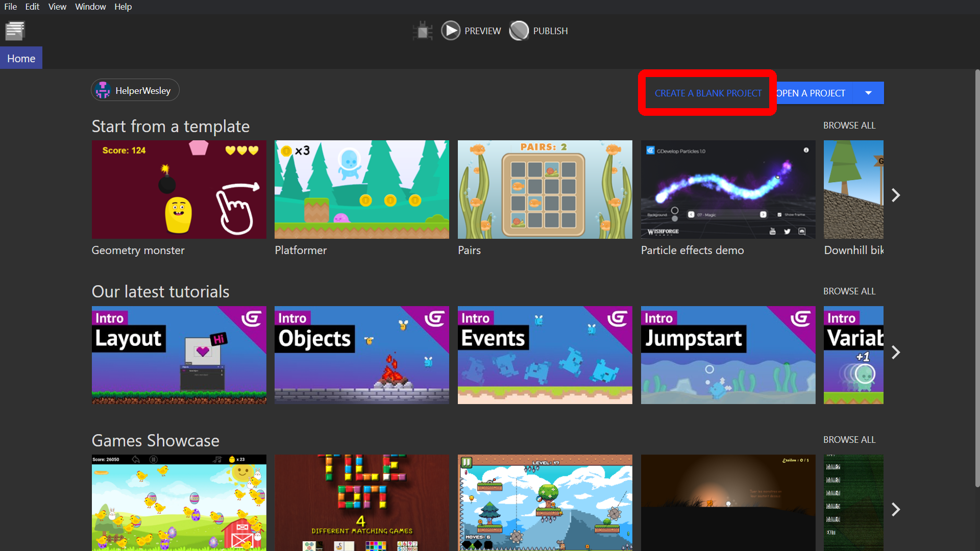
Task: Switch to the Home tab
Action: [21, 58]
